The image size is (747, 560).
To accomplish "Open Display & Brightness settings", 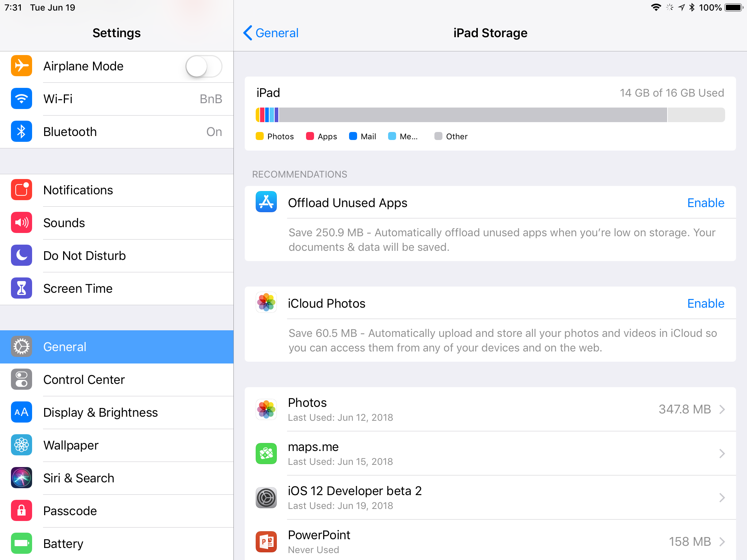I will [117, 412].
